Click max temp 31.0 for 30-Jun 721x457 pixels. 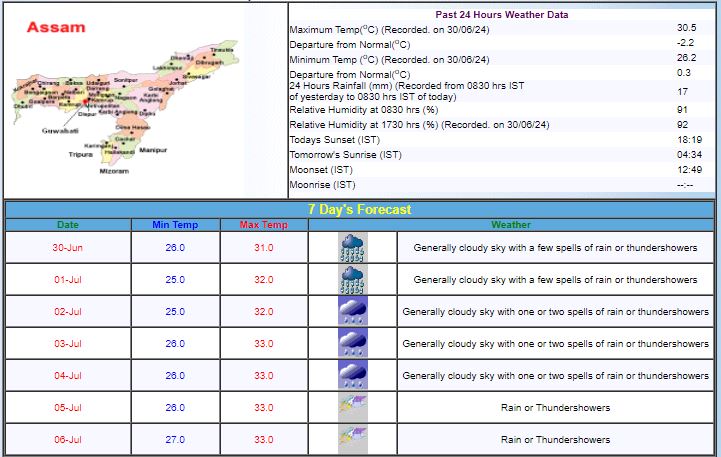pos(263,247)
